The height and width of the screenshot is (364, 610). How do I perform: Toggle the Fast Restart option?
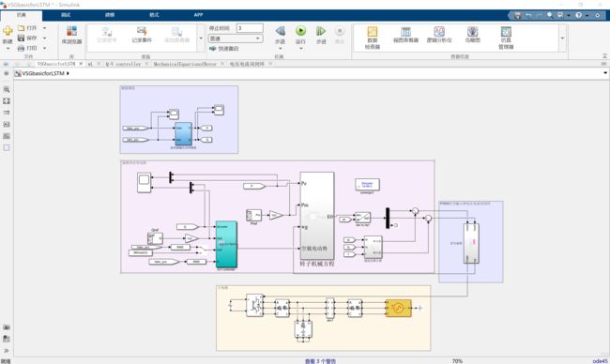(x=224, y=49)
